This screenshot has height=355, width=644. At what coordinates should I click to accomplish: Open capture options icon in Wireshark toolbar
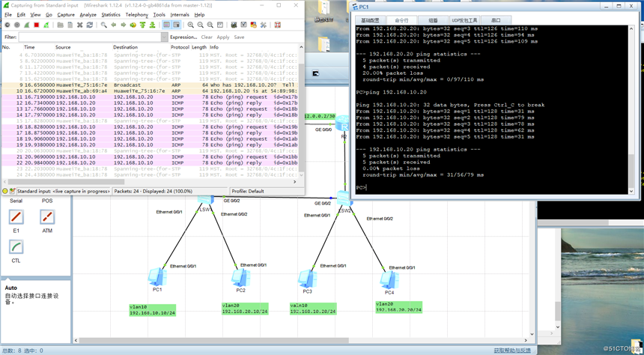(x=16, y=25)
